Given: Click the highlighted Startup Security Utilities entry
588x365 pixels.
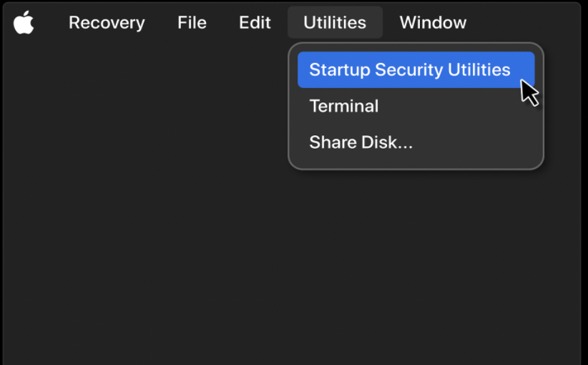Looking at the screenshot, I should [x=410, y=69].
